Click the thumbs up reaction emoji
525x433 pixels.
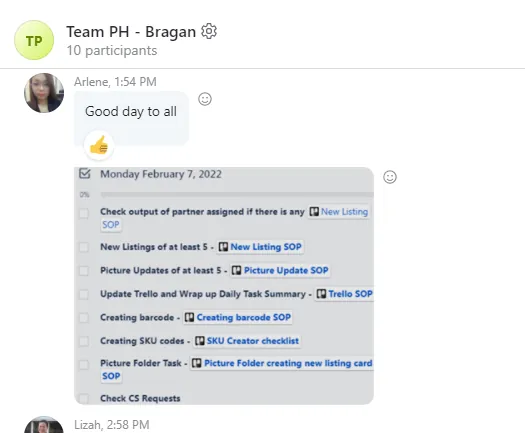pos(99,145)
